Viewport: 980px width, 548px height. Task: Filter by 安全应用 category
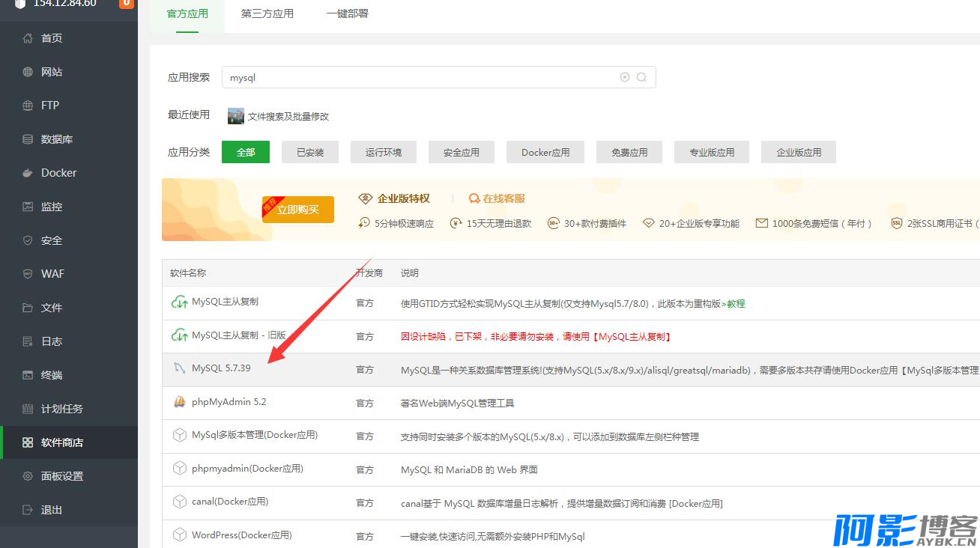click(x=462, y=152)
